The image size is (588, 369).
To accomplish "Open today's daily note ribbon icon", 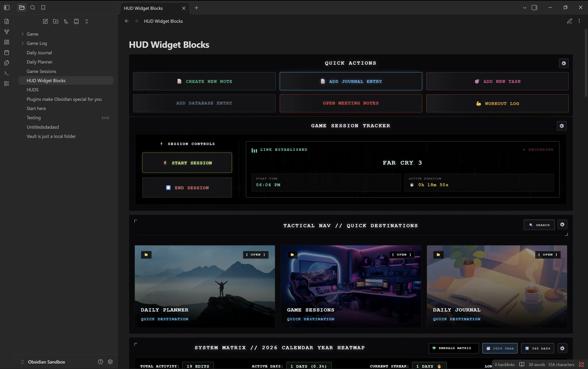I will click(7, 52).
